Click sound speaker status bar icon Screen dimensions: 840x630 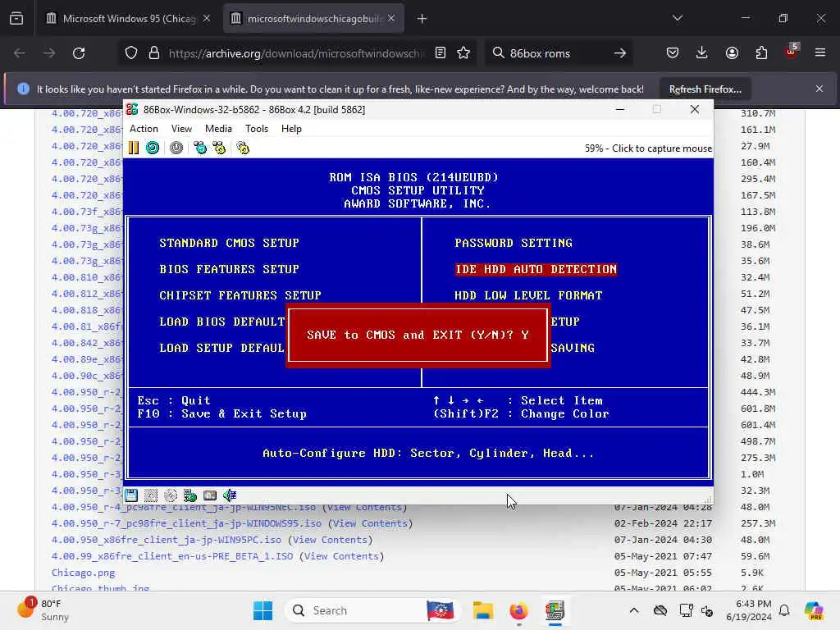coord(230,495)
